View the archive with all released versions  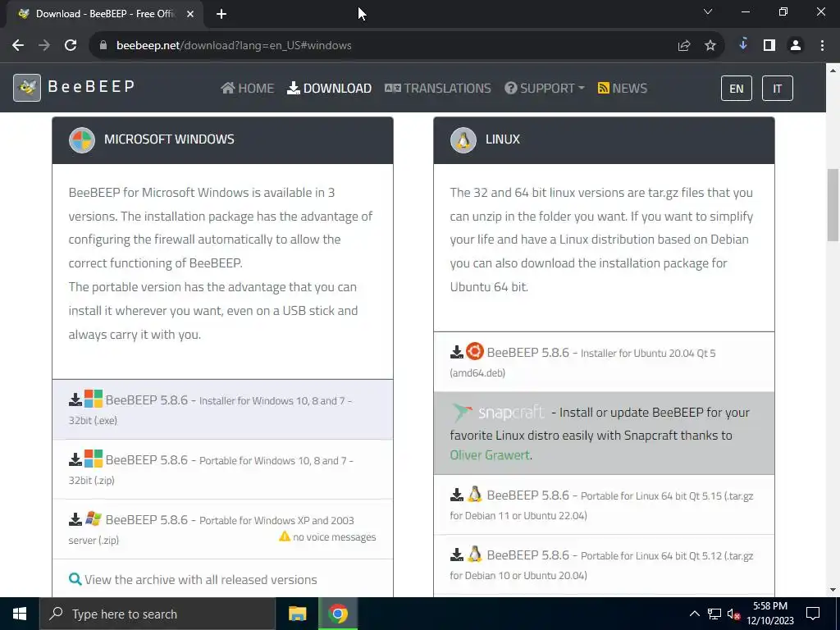(200, 580)
